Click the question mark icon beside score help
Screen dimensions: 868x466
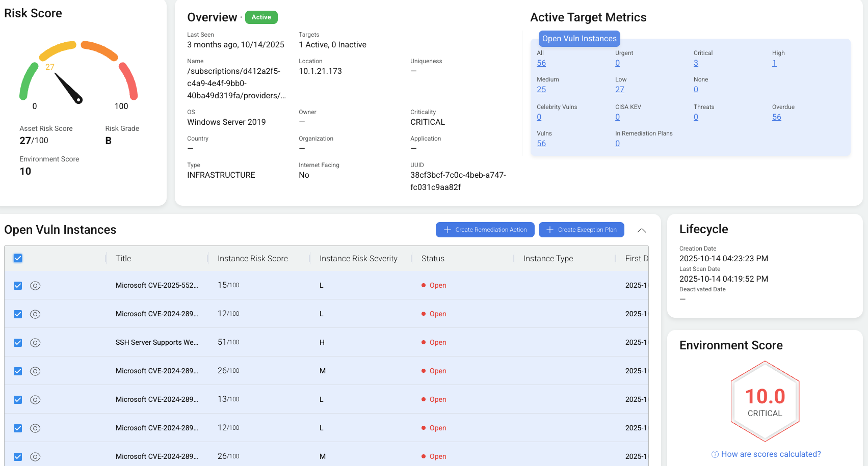[x=715, y=454]
